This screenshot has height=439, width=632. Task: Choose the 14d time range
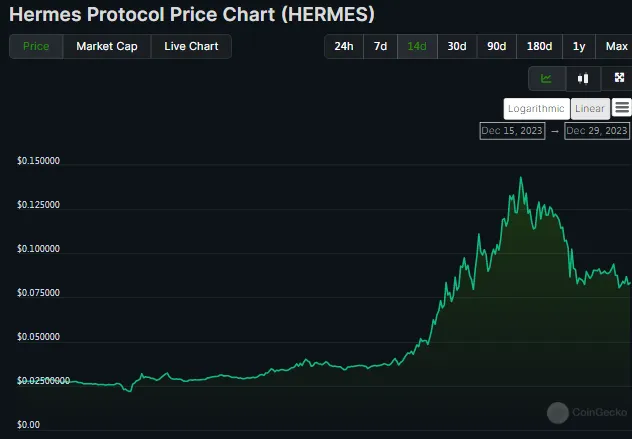(417, 46)
